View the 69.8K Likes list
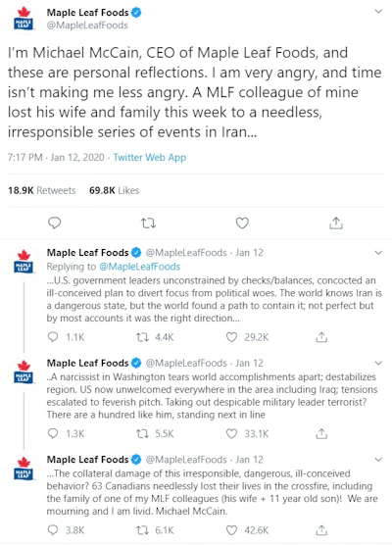 point(115,190)
